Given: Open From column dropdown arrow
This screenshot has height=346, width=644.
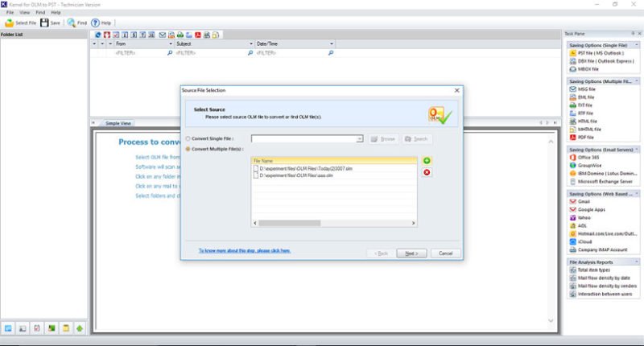Looking at the screenshot, I should [171, 43].
